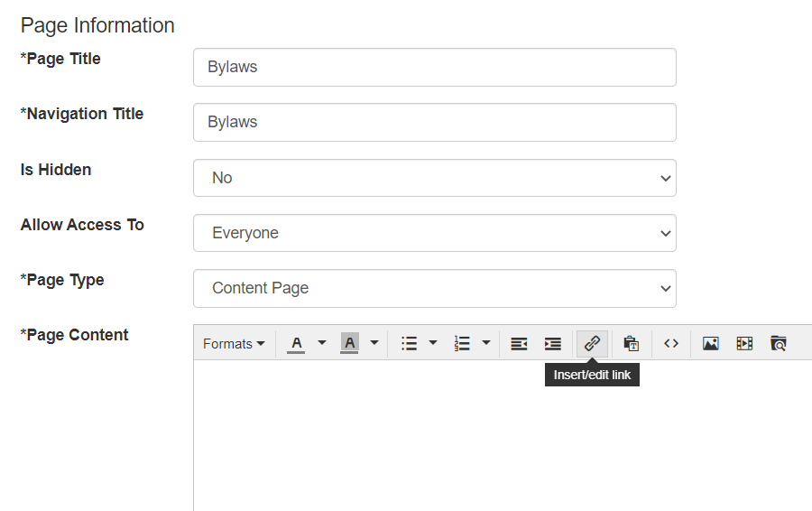Viewport: 812px width, 511px height.
Task: Click the *Navigation Title label
Action: pos(82,114)
